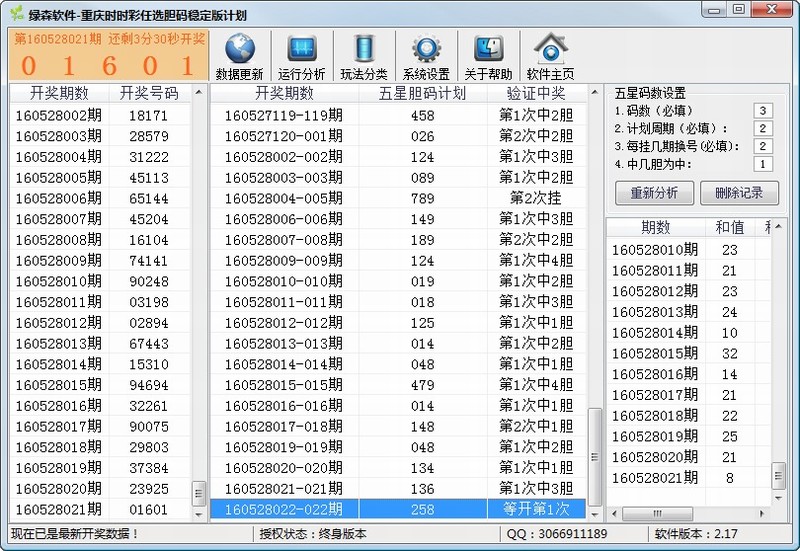Click the 开奖号码 column header
Viewport: 800px width, 551px height.
(x=149, y=93)
